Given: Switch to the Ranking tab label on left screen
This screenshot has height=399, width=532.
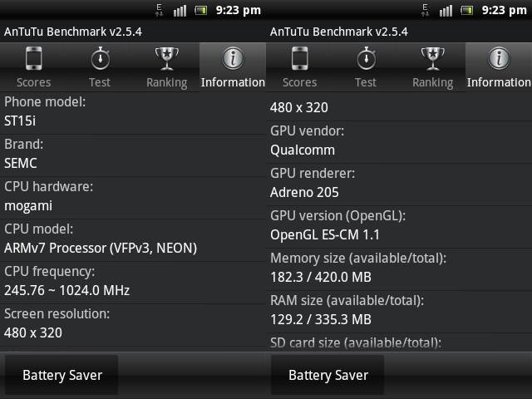Looking at the screenshot, I should tap(166, 82).
